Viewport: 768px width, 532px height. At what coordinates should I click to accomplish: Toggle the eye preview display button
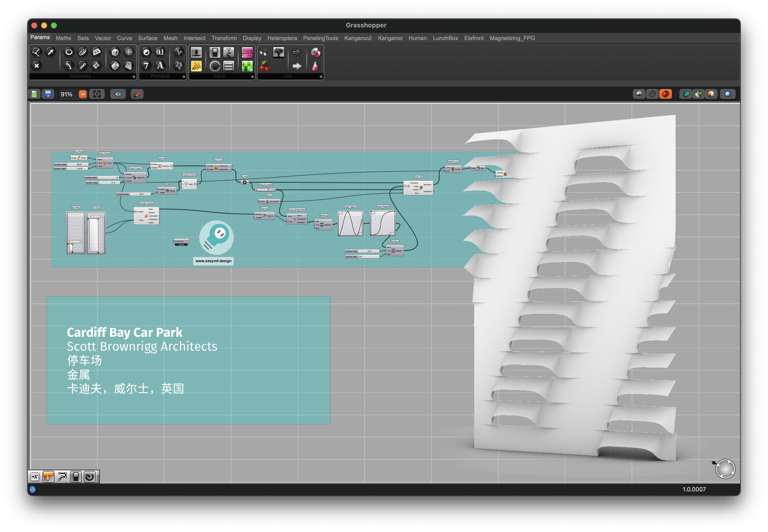(x=118, y=94)
